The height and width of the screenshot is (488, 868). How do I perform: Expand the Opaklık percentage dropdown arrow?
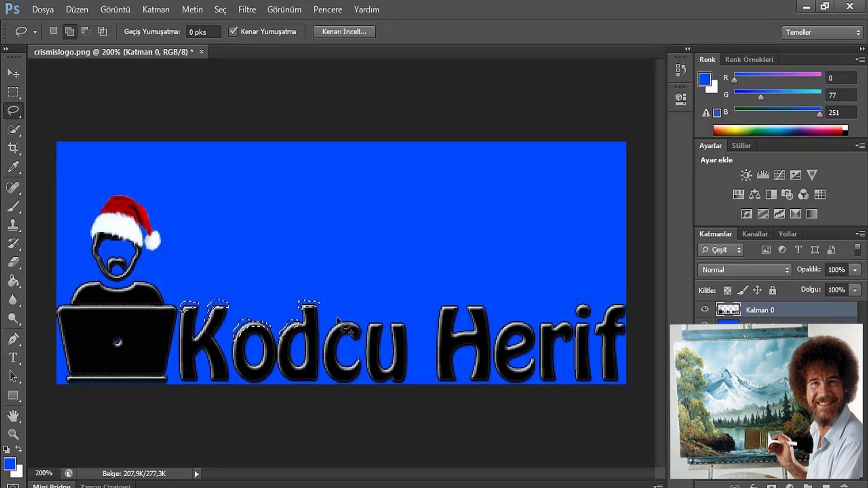pos(855,270)
